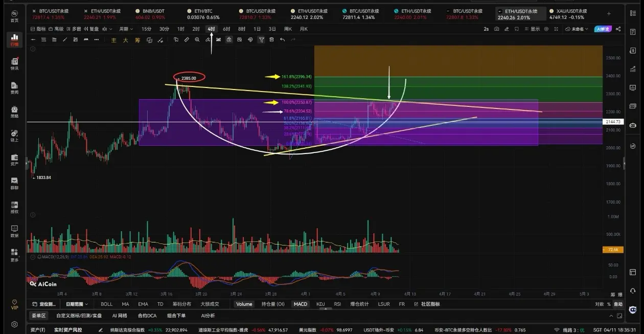Open the 日期范围 date range dropdown
The image size is (644, 334).
click(x=77, y=304)
